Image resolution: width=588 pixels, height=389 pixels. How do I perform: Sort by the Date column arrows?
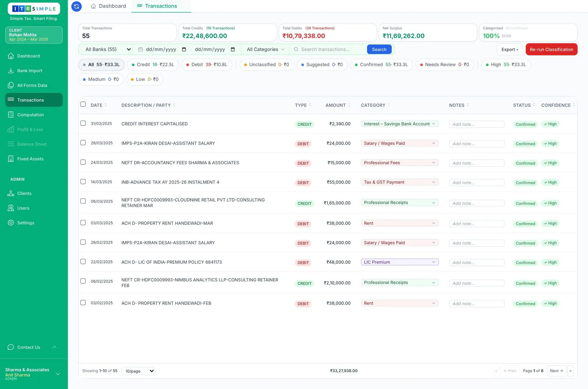[105, 105]
